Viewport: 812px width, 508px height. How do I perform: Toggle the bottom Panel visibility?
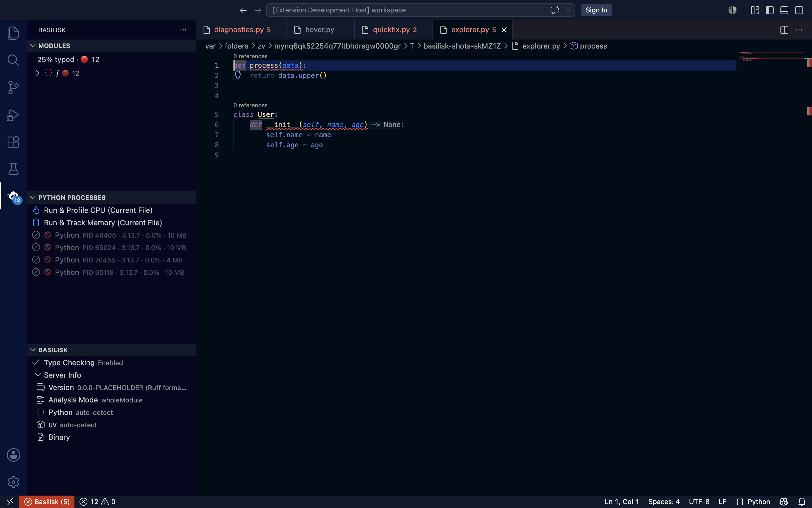pyautogui.click(x=784, y=10)
